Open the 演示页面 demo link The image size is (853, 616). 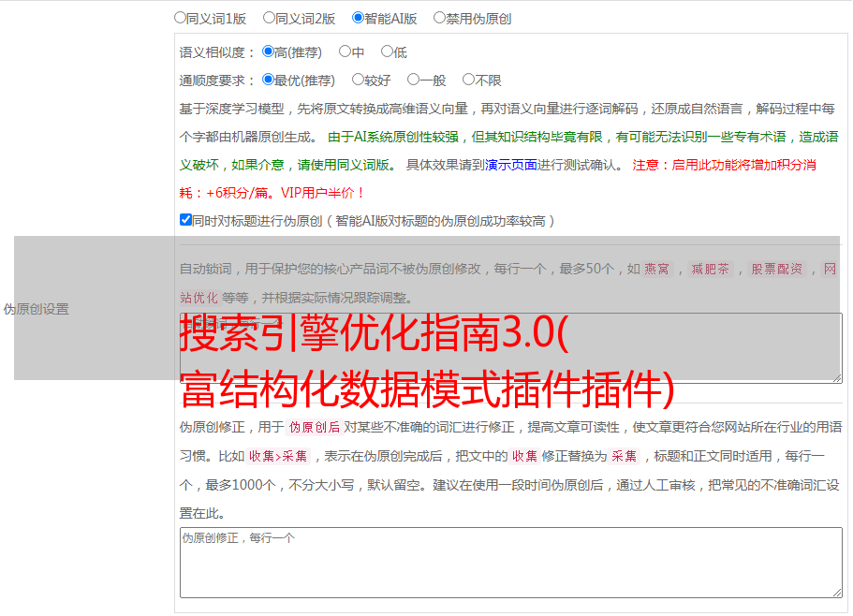tap(511, 165)
